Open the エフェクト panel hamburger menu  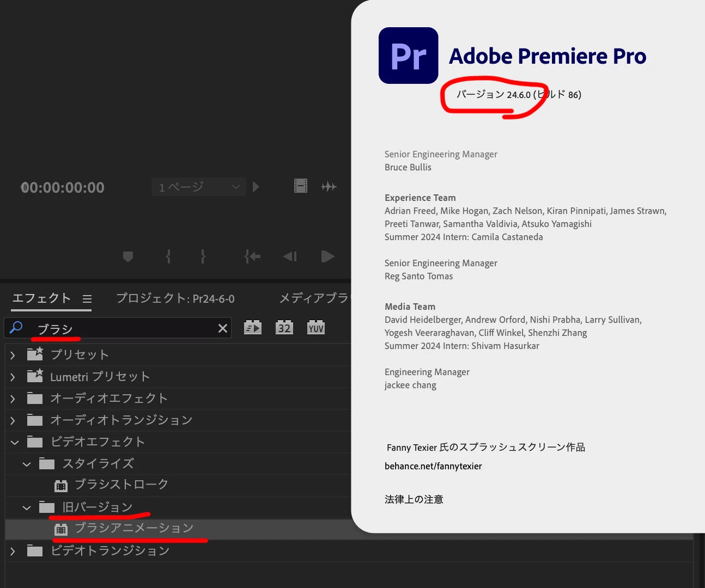[x=87, y=299]
